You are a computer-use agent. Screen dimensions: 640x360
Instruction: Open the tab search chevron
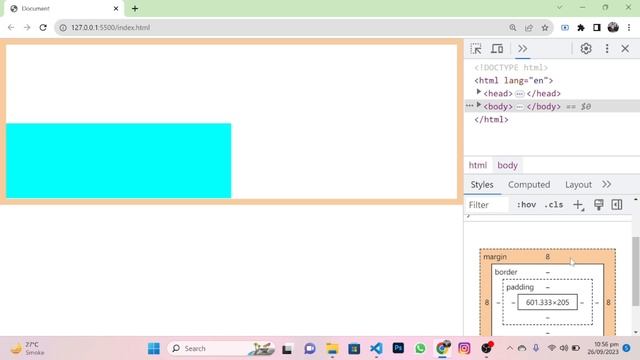point(560,7)
